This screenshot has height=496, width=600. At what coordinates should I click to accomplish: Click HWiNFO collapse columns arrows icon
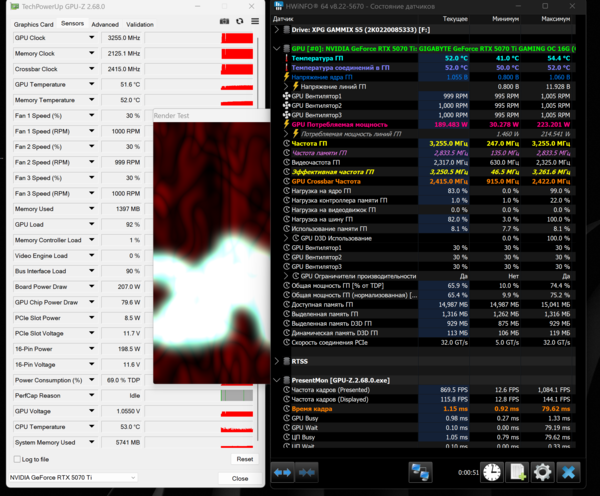pos(307,473)
